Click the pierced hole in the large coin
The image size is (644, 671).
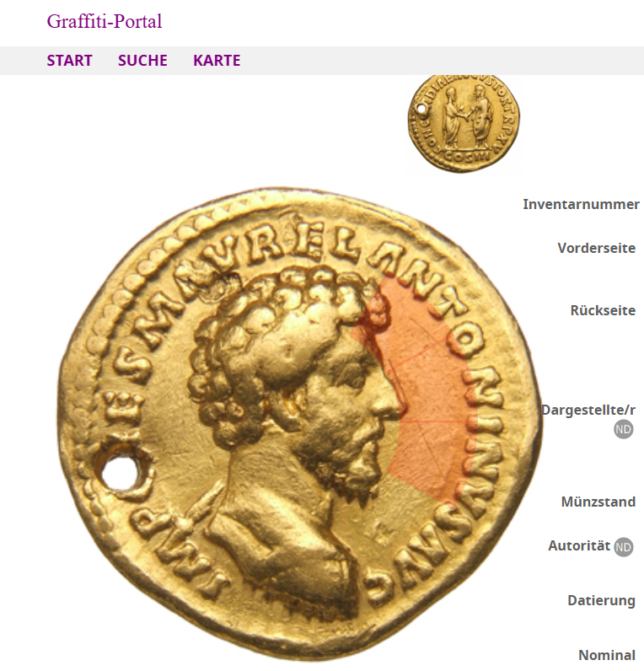coord(120,473)
